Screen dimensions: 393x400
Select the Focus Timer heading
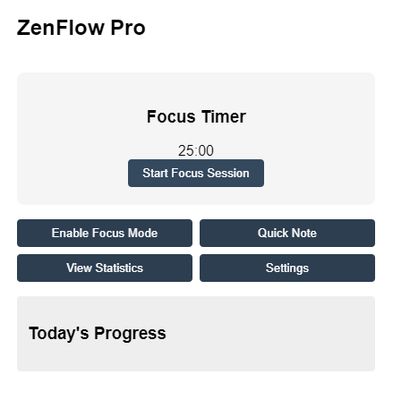(x=196, y=117)
